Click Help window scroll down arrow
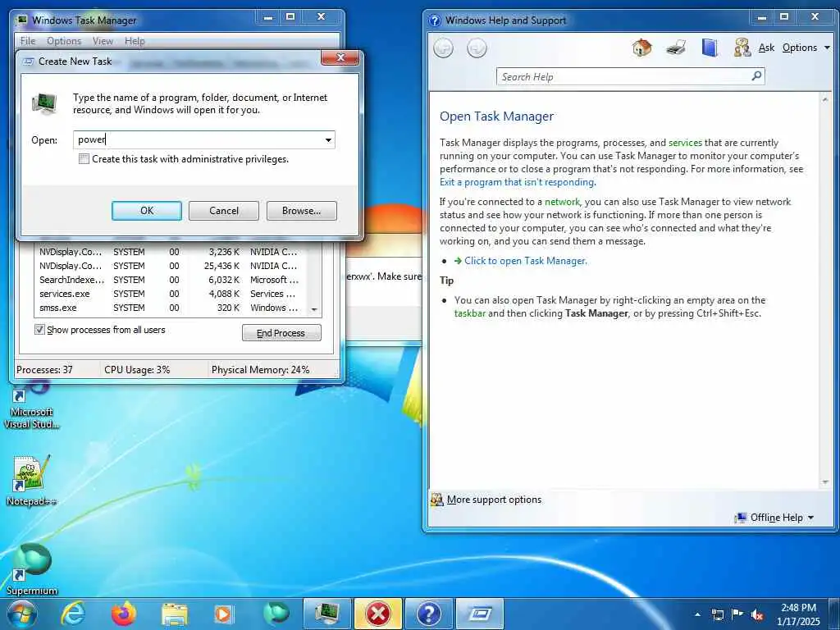The height and width of the screenshot is (630, 840). (825, 482)
